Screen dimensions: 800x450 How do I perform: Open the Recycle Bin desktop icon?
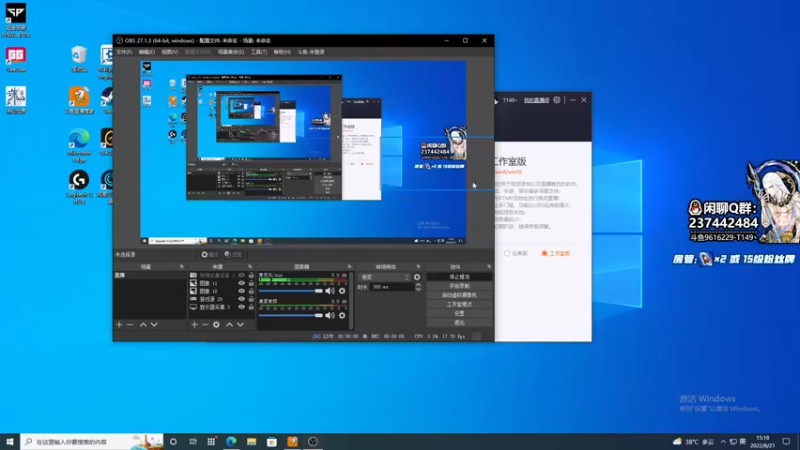(79, 59)
